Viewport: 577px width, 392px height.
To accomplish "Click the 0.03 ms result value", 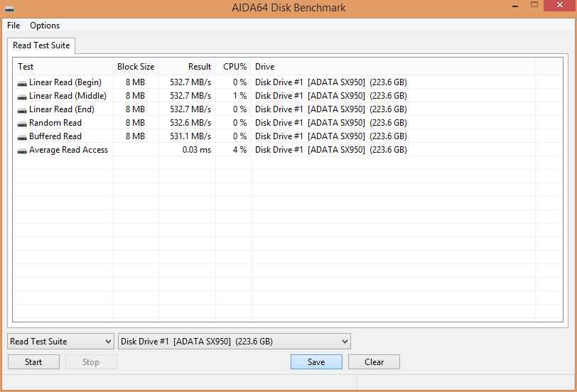I will (197, 150).
